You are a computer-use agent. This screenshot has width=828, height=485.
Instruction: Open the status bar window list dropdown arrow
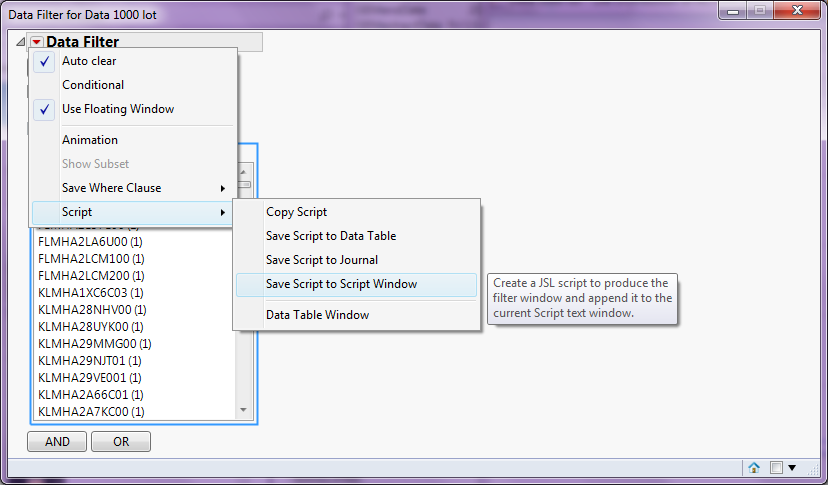pyautogui.click(x=792, y=468)
